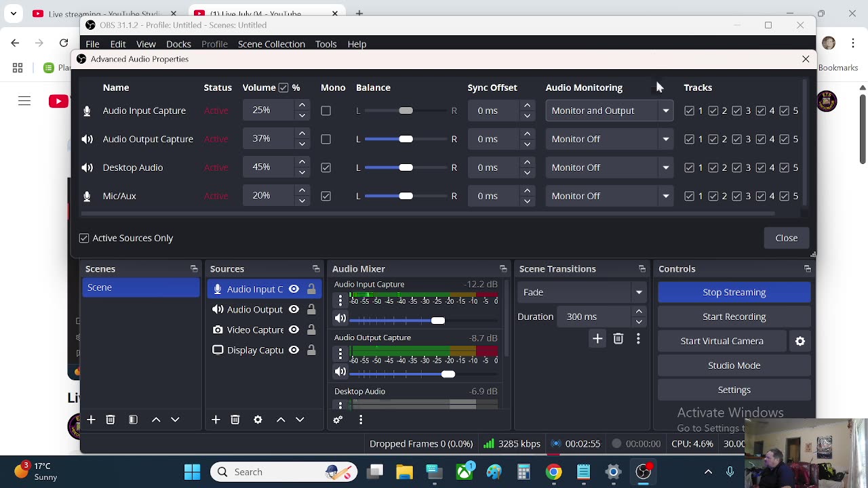Remove the transition with the trash icon
The width and height of the screenshot is (868, 488).
618,338
